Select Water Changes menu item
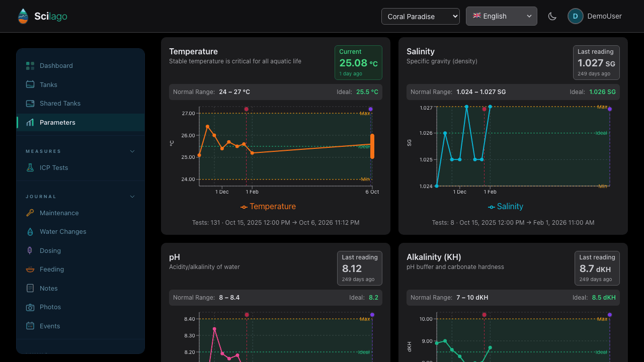 [80, 231]
